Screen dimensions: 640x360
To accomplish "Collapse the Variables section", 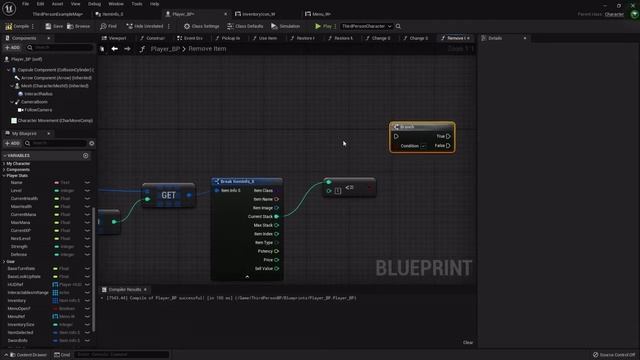I will 4,156.
